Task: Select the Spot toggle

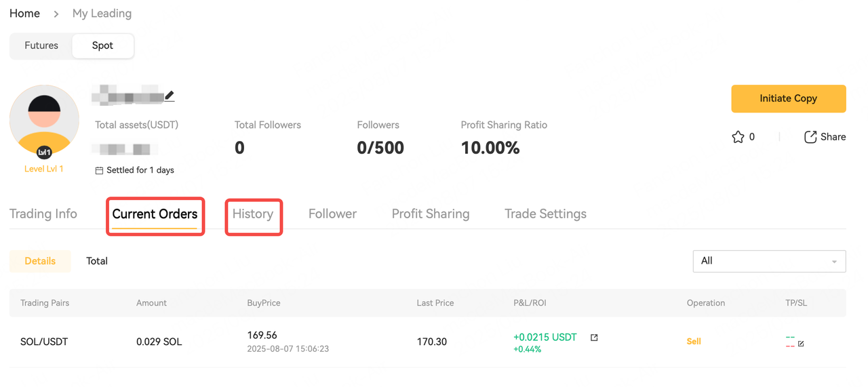Action: click(x=103, y=45)
